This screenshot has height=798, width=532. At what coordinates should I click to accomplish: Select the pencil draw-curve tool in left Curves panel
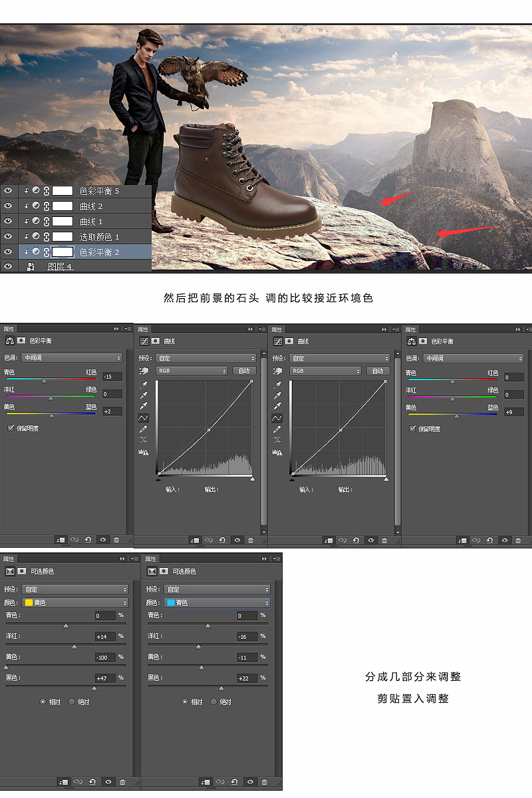144,429
